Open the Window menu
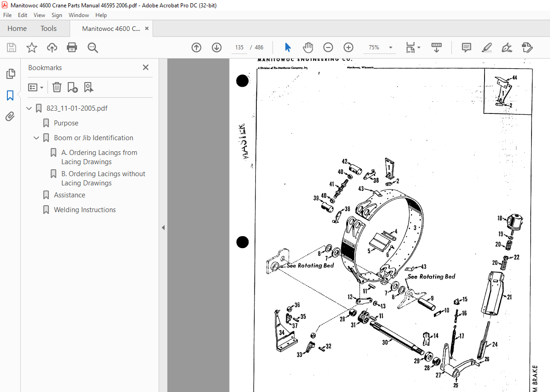The width and height of the screenshot is (550, 392). (x=78, y=15)
